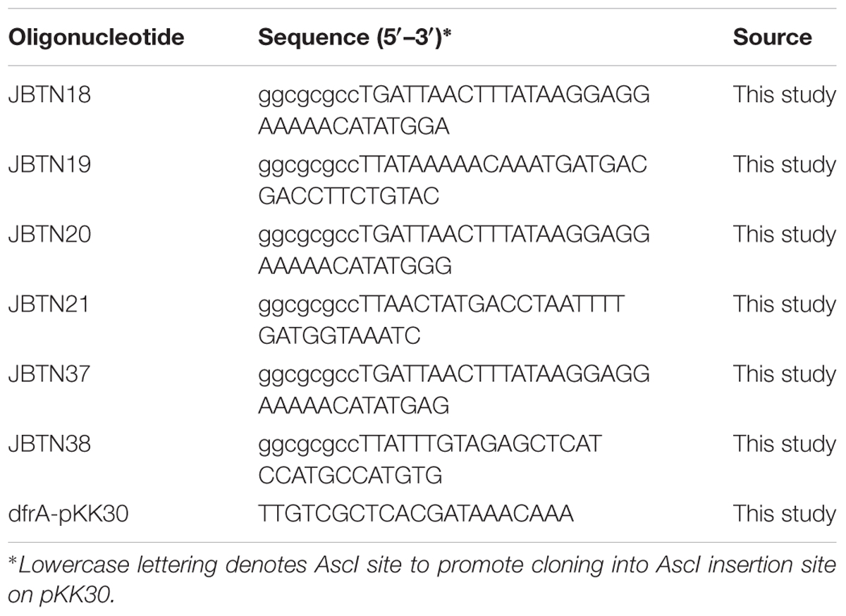The image size is (846, 616).
Task: Click the sequence line AAAAACATATGGG
Action: pos(355,266)
